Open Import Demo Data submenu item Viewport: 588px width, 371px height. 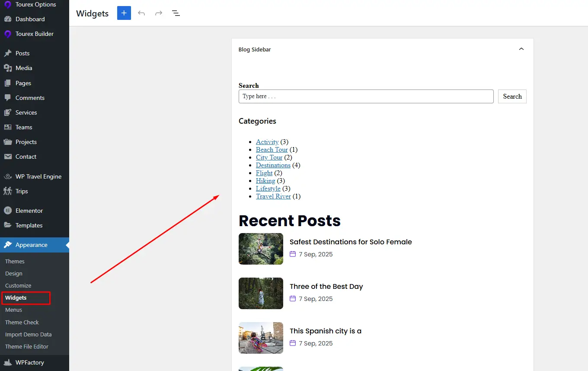[28, 334]
